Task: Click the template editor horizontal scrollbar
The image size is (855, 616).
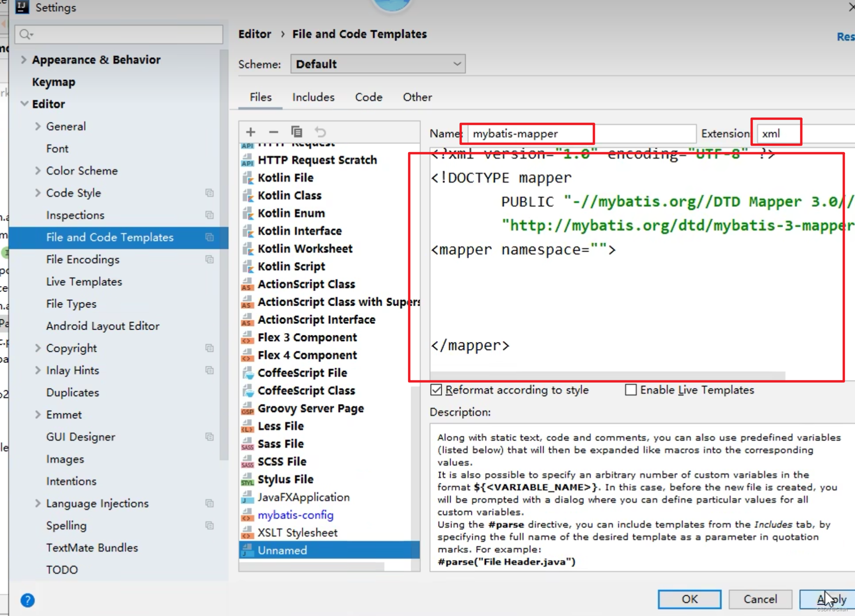Action: [607, 376]
